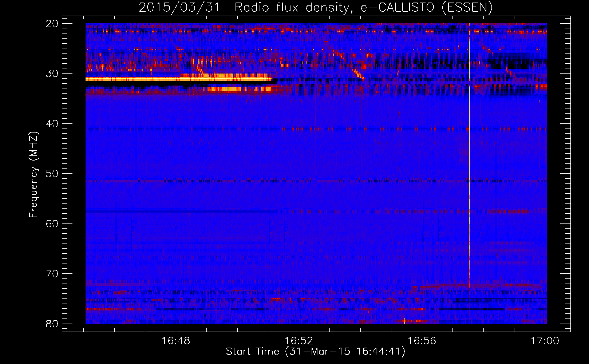Click the 17:00 time tick label
The height and width of the screenshot is (364, 589).
(x=545, y=341)
